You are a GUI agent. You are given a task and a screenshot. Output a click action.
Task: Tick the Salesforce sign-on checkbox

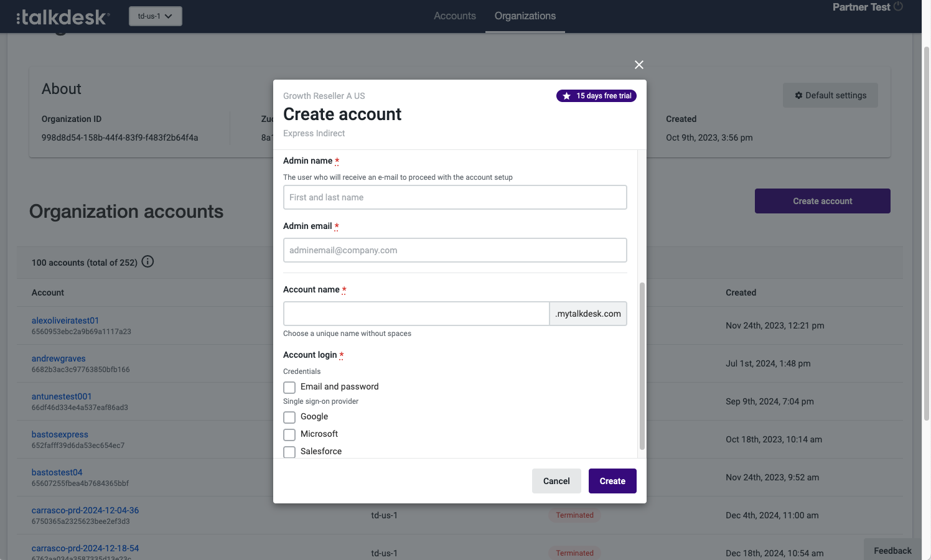289,452
